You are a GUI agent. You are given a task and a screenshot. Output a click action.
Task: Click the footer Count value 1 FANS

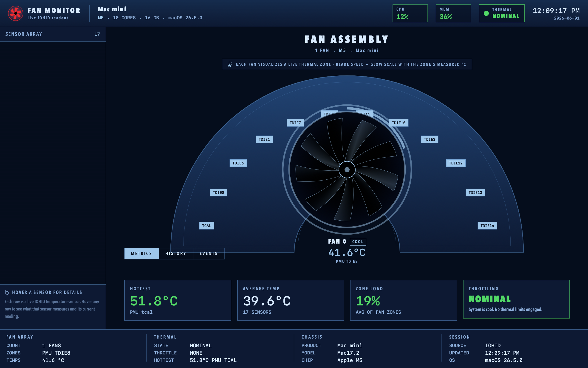click(x=51, y=346)
